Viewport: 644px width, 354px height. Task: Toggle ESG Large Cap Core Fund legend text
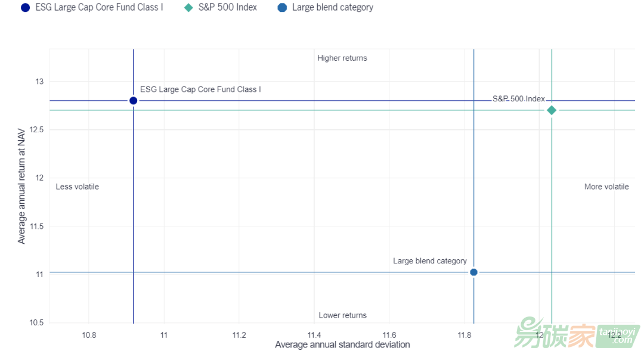click(99, 8)
